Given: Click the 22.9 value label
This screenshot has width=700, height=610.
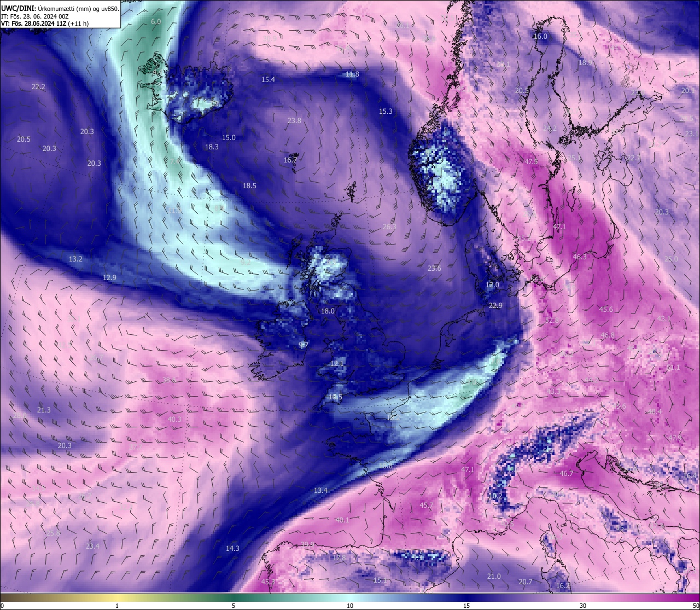Looking at the screenshot, I should [x=495, y=305].
